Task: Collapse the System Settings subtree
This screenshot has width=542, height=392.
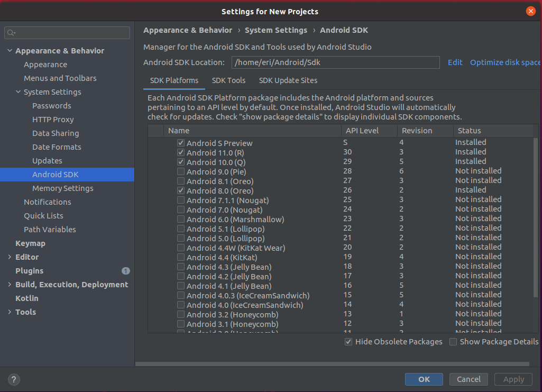Action: (18, 92)
